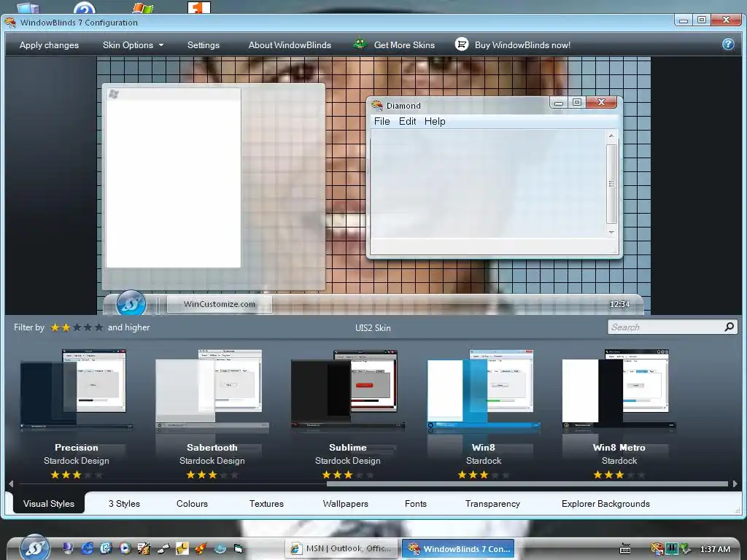Select the Win8 skin thumbnail
Viewport: 747px width, 560px height.
[x=484, y=390]
